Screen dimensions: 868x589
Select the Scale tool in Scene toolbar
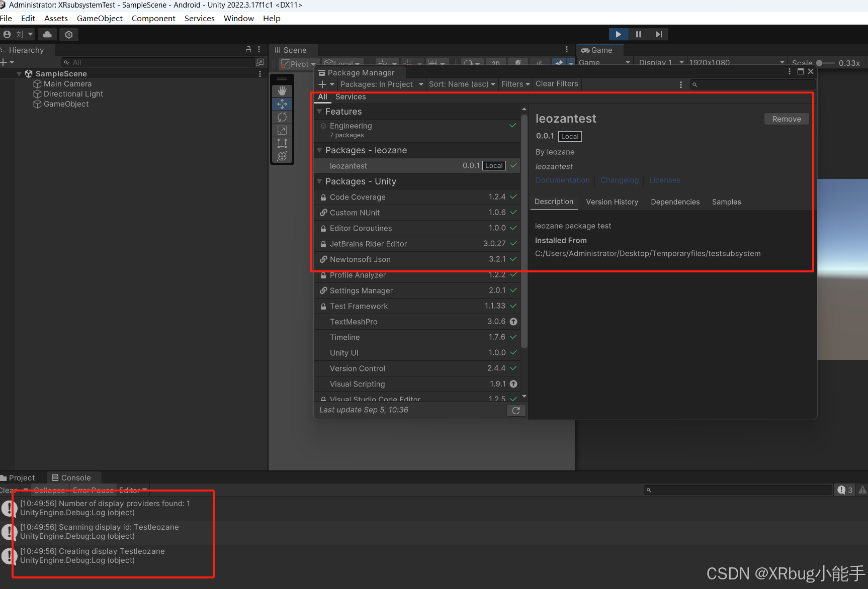[x=282, y=130]
